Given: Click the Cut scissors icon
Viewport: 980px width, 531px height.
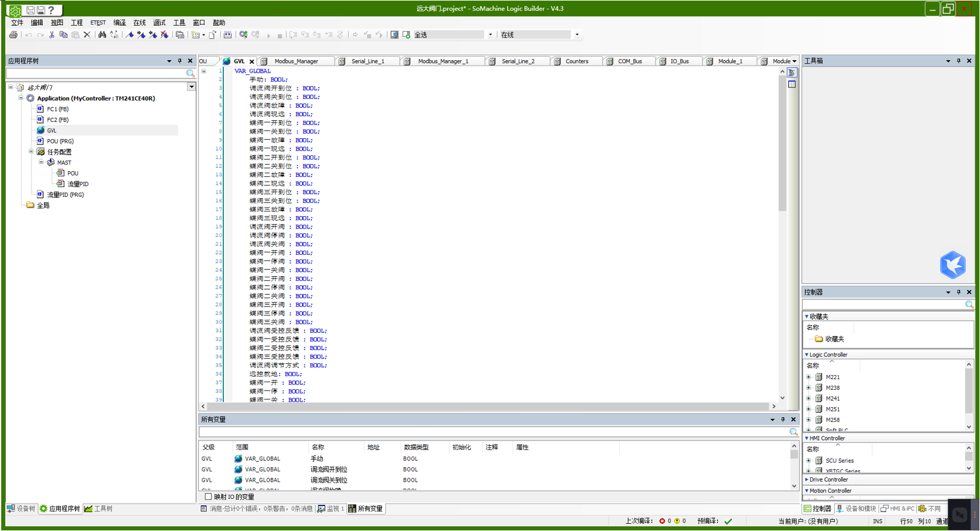Looking at the screenshot, I should pos(52,35).
